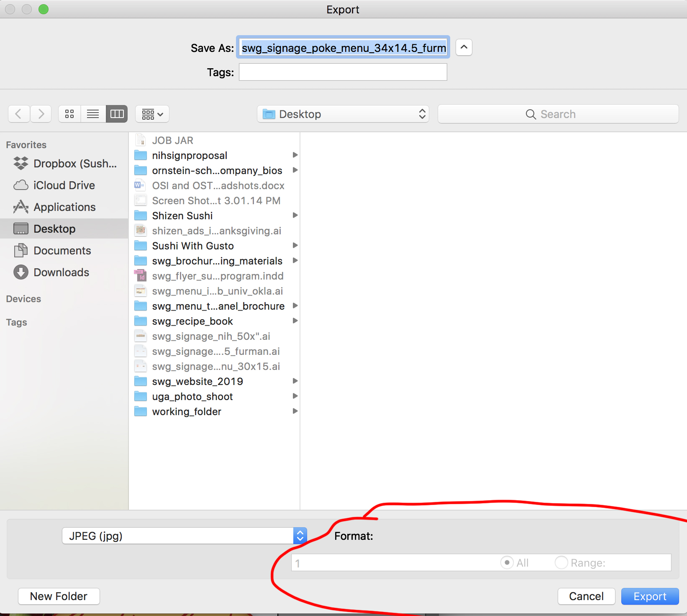Switch to list view

click(x=92, y=114)
